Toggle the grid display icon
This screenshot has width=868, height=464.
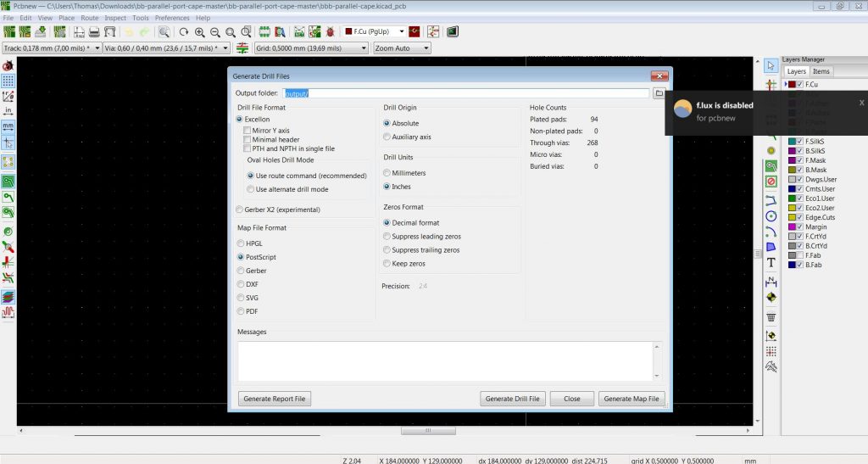pyautogui.click(x=8, y=81)
